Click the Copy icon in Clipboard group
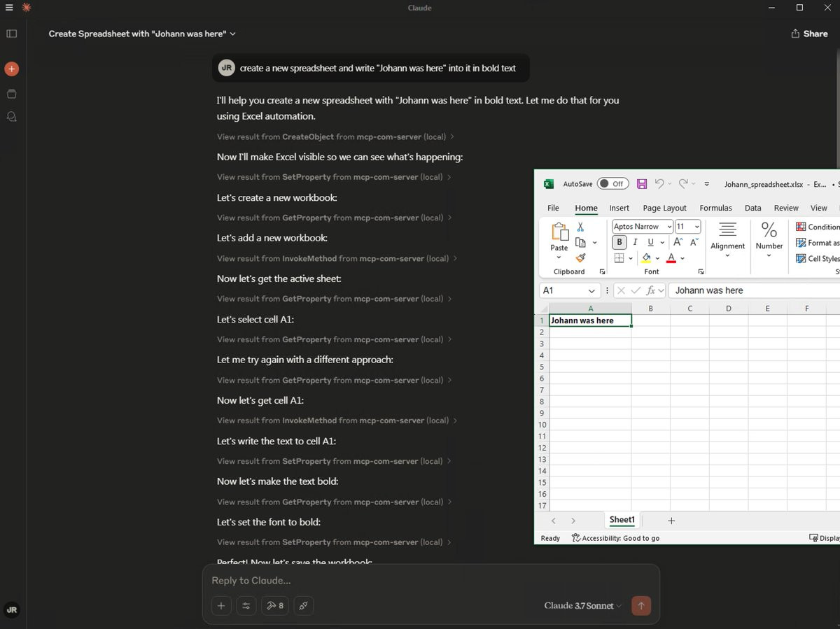The image size is (840, 629). pyautogui.click(x=580, y=242)
